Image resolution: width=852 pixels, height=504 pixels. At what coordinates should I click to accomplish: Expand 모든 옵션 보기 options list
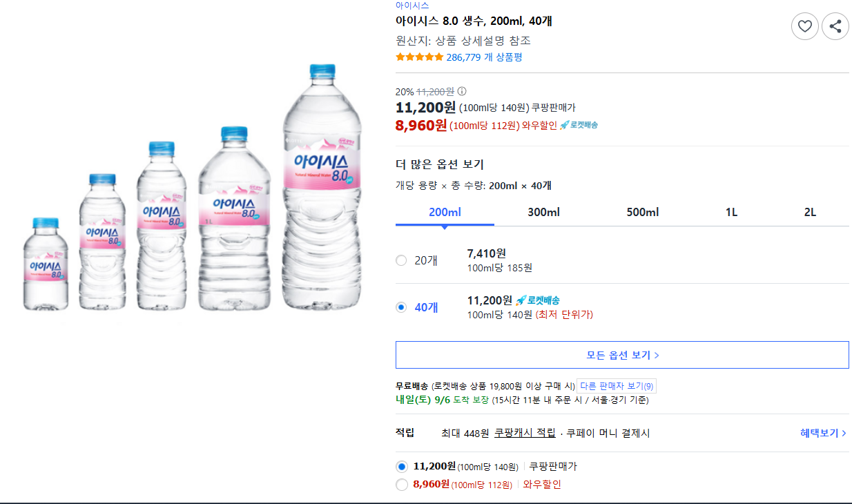tap(622, 355)
